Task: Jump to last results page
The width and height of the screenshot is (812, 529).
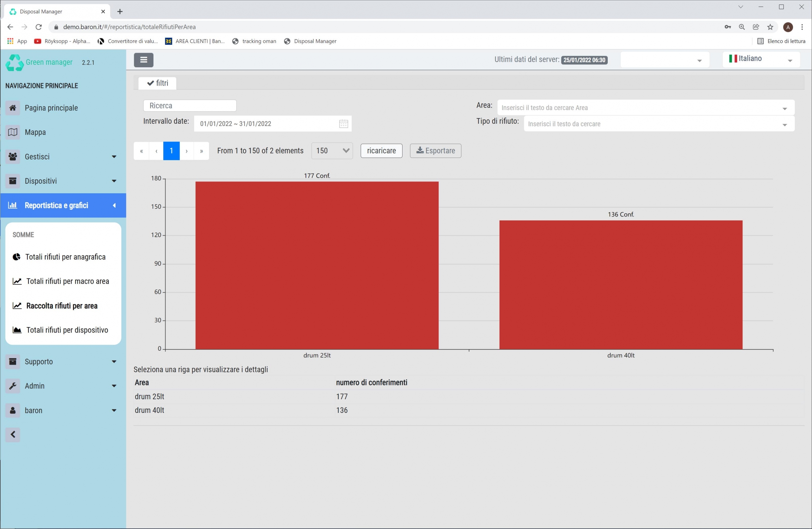Action: (x=201, y=151)
